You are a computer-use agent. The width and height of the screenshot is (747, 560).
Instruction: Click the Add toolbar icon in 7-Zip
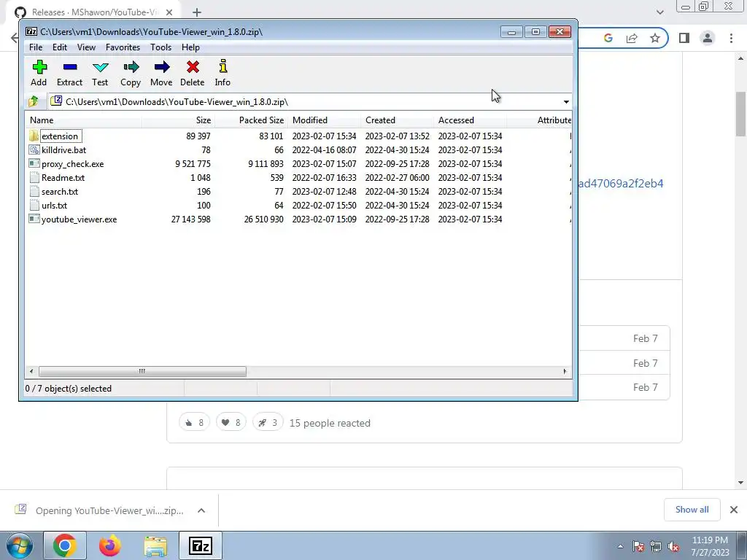tap(39, 67)
